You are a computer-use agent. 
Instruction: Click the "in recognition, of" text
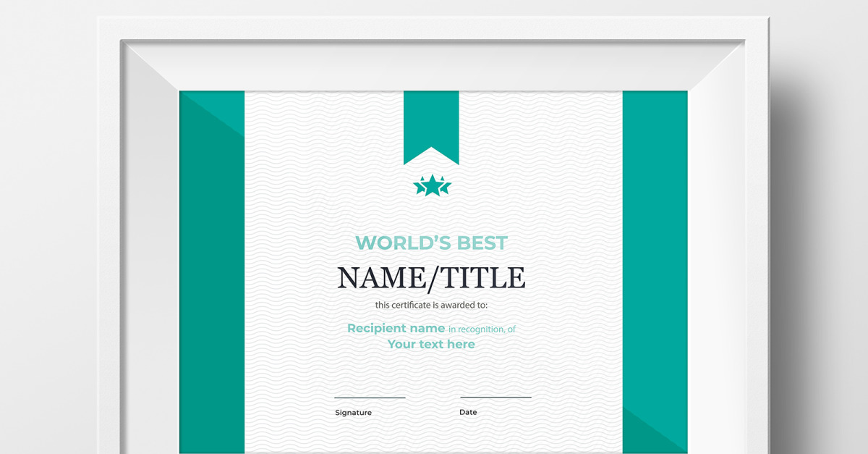point(482,329)
